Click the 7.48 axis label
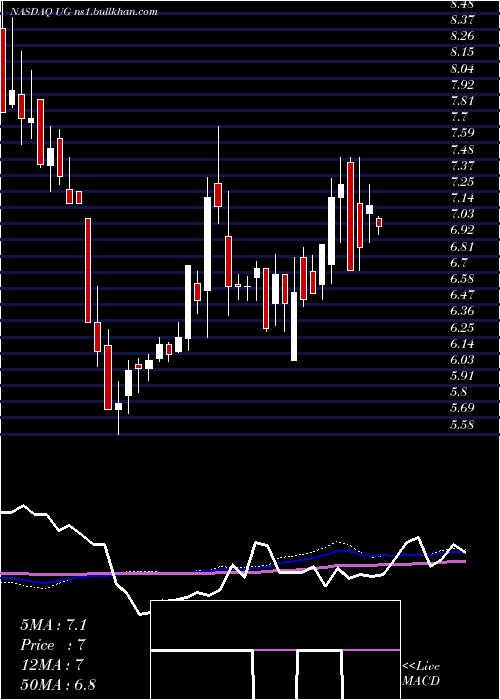The width and height of the screenshot is (500, 700). [x=463, y=149]
